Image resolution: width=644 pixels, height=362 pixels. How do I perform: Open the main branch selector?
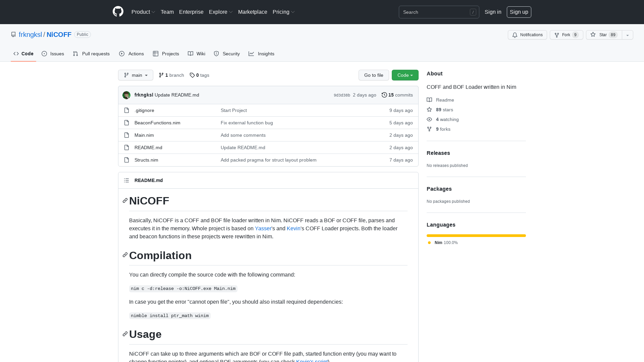click(136, 75)
